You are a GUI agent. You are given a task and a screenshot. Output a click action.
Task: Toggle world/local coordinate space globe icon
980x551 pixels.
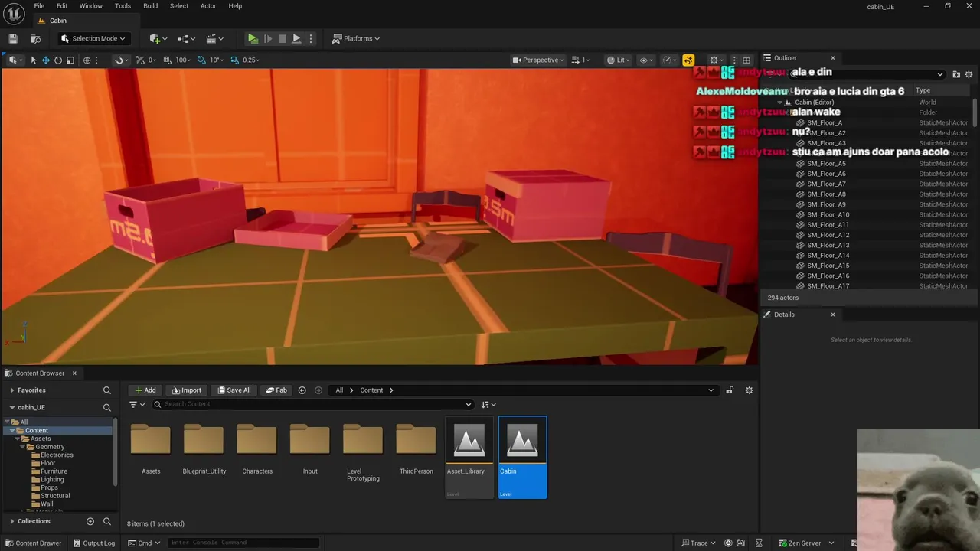tap(87, 60)
